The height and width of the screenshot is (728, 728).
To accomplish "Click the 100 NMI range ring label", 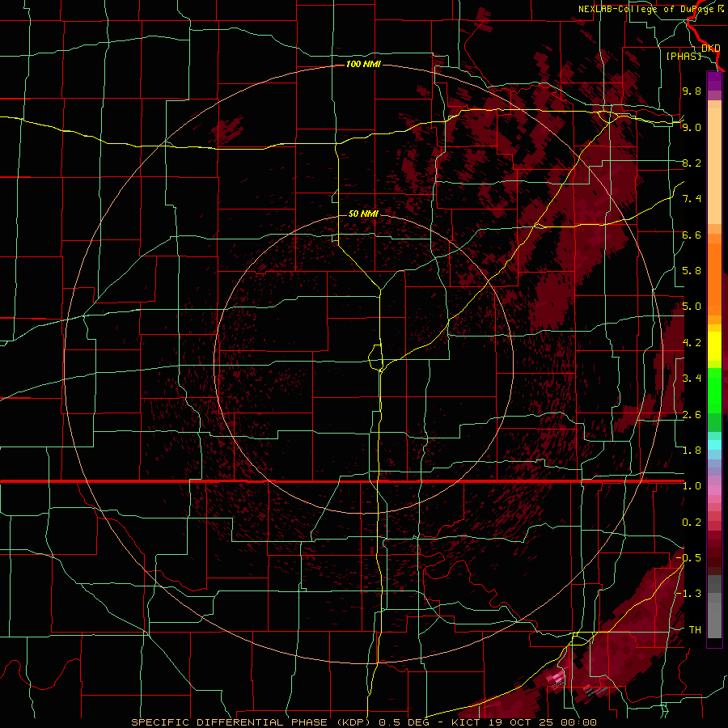I will [363, 64].
